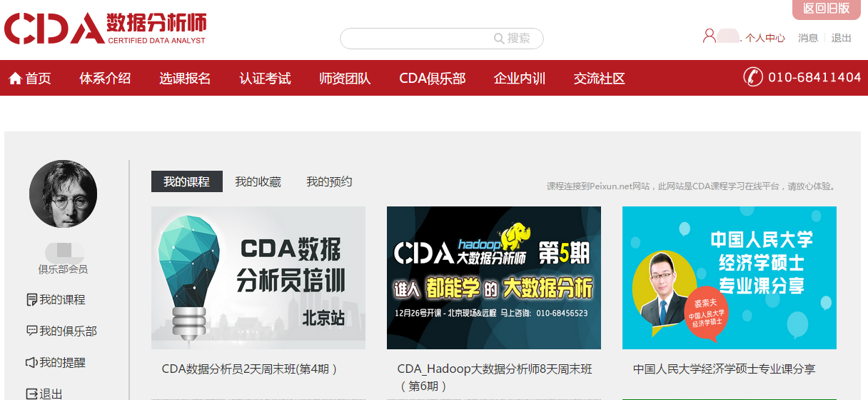Open the 个人中心 link
Image resolution: width=868 pixels, height=400 pixels.
click(766, 38)
